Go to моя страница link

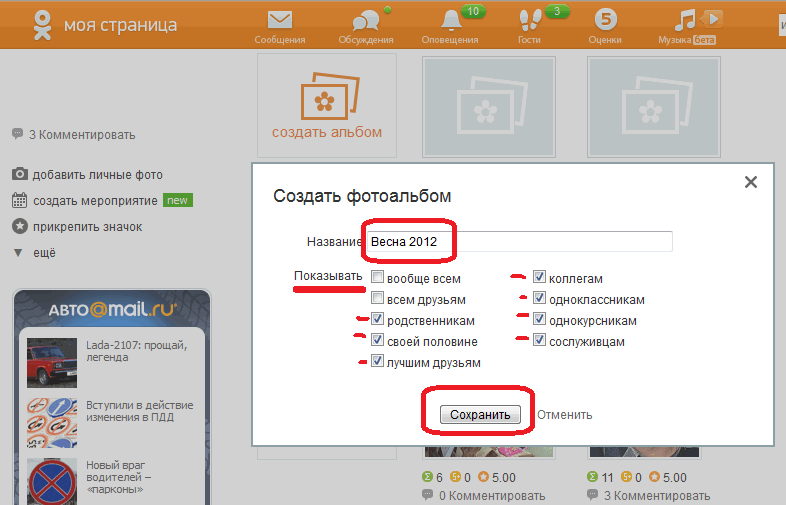click(120, 25)
